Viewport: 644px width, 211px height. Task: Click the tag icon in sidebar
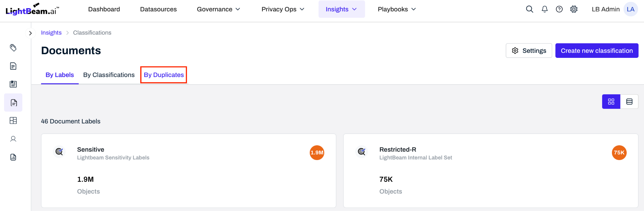(13, 48)
